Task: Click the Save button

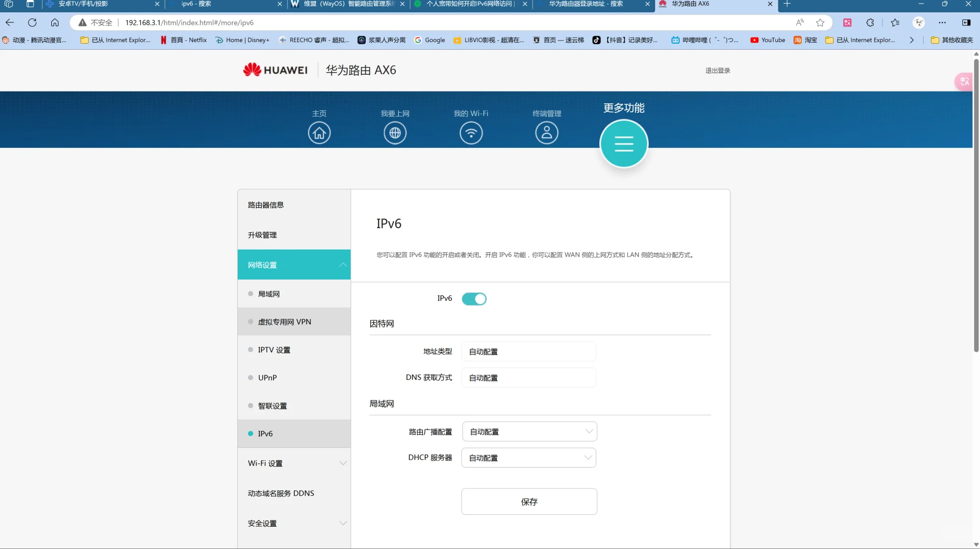Action: pos(529,502)
